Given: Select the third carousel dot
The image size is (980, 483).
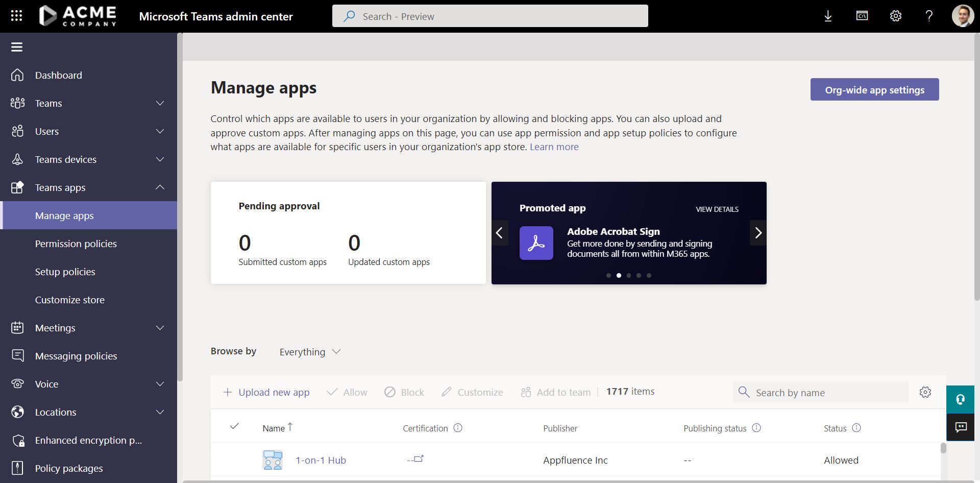Looking at the screenshot, I should tap(629, 275).
